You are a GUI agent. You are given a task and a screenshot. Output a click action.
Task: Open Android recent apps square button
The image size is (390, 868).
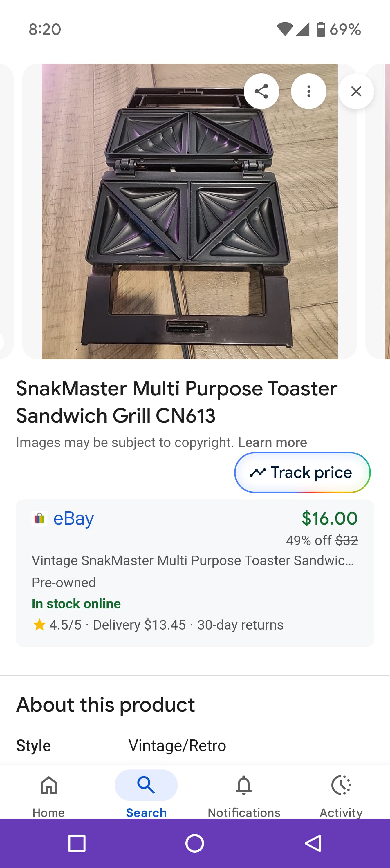click(x=77, y=843)
